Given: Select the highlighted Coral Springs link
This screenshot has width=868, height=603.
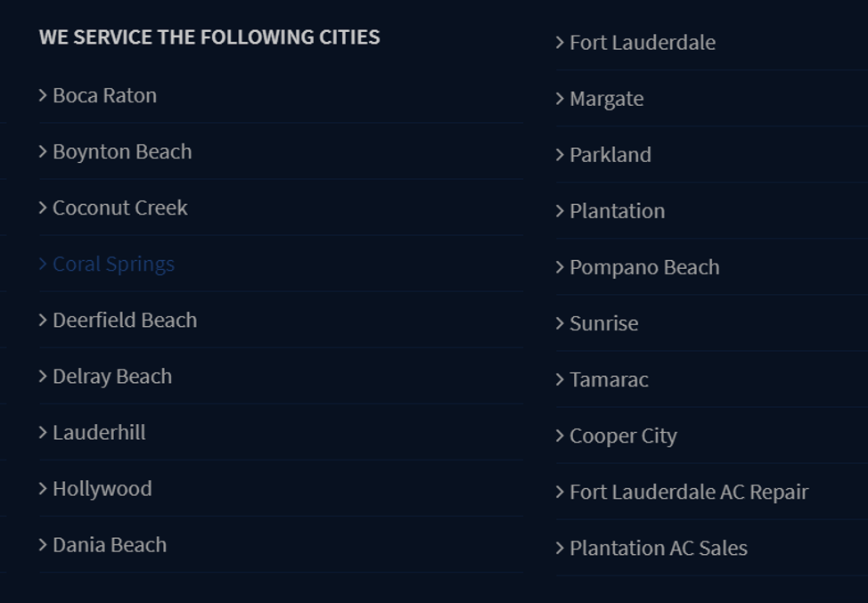Looking at the screenshot, I should [113, 265].
